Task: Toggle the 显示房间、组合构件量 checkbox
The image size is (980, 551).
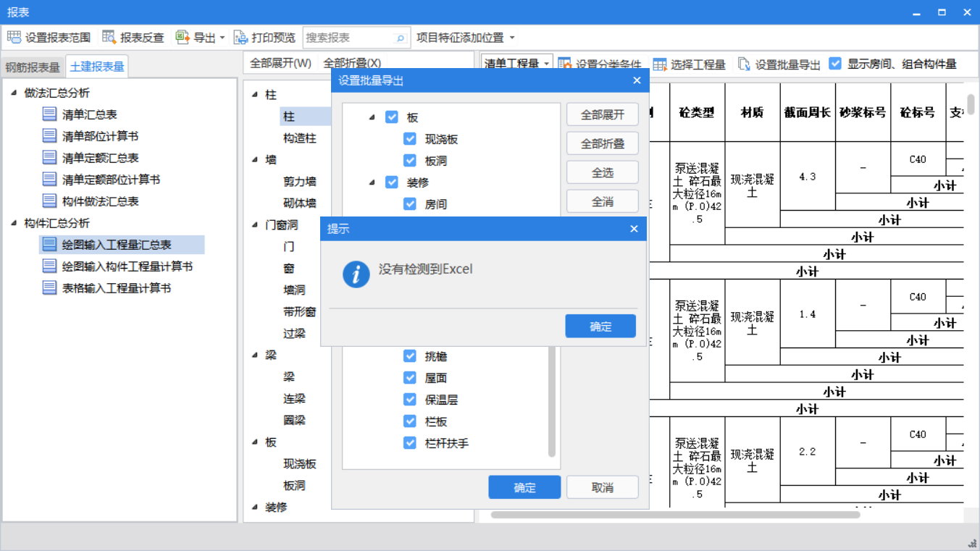Action: point(835,64)
